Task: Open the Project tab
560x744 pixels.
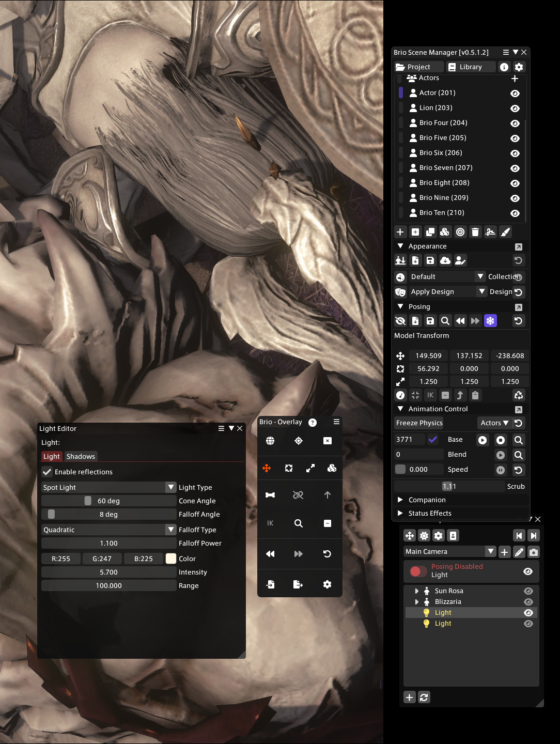Action: pos(419,67)
